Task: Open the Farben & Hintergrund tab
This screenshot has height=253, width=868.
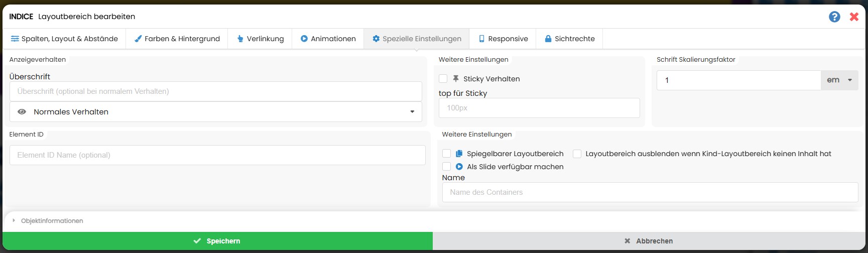Action: 177,39
